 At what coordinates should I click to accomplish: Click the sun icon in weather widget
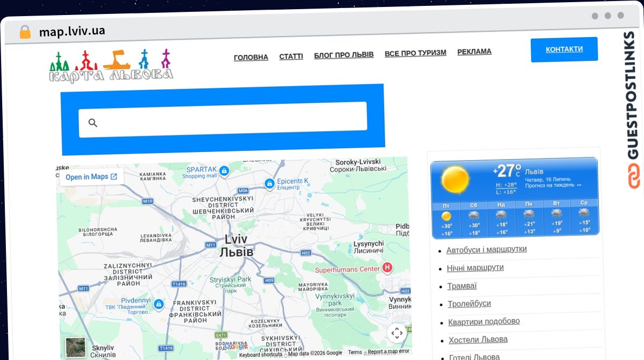pos(455,179)
